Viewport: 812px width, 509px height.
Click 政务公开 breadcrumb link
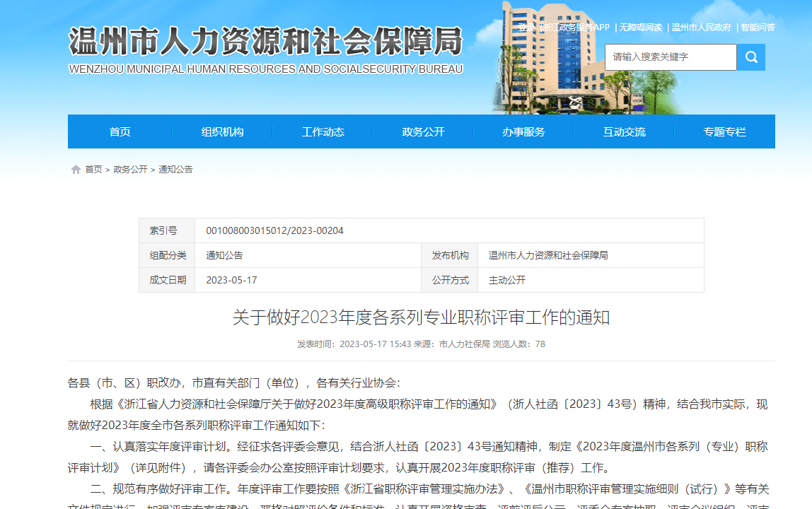[130, 170]
